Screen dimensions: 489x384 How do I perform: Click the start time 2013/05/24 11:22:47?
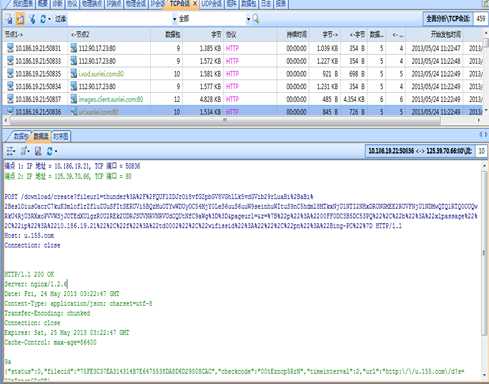pos(436,48)
